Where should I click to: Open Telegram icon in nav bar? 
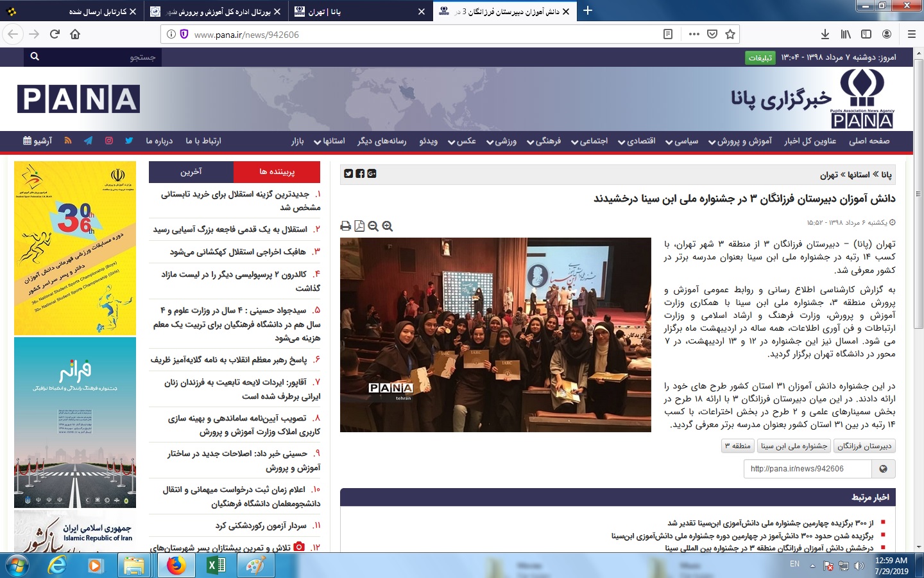click(89, 141)
